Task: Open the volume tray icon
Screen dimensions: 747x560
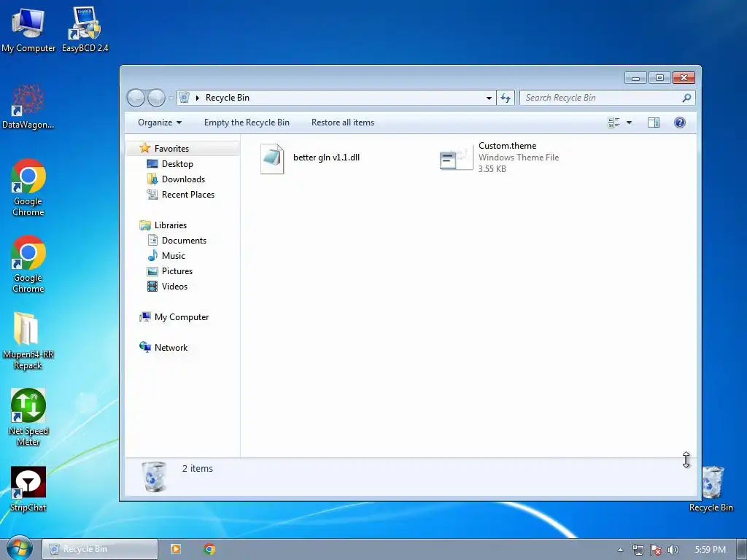Action: [673, 550]
